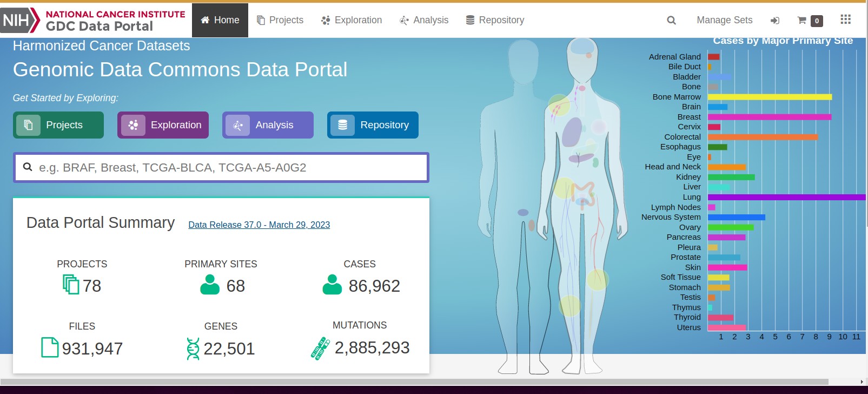Click the Analysis button under Get Started
This screenshot has height=394, width=868.
coord(268,125)
